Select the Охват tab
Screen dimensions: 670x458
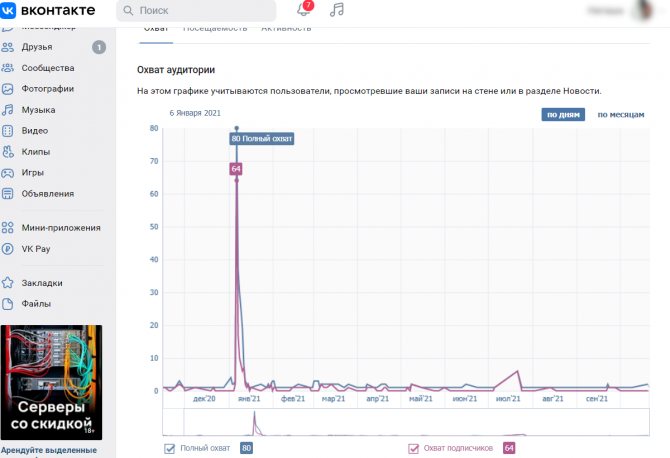coord(156,29)
